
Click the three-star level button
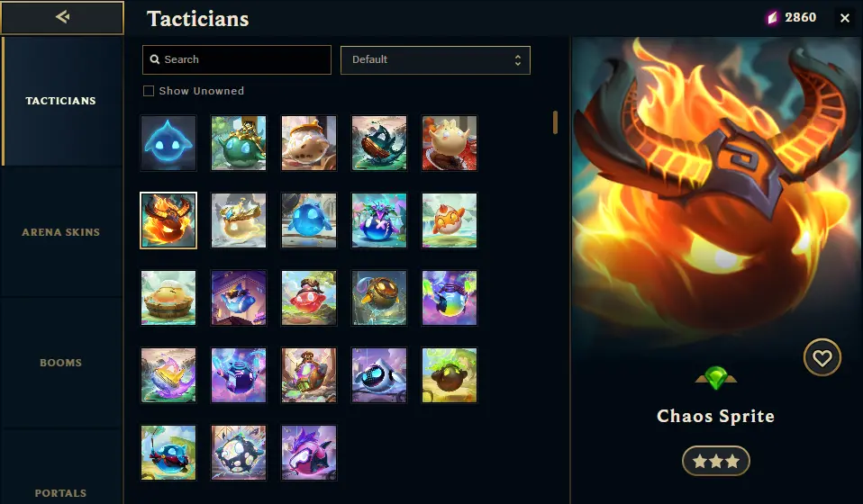715,461
